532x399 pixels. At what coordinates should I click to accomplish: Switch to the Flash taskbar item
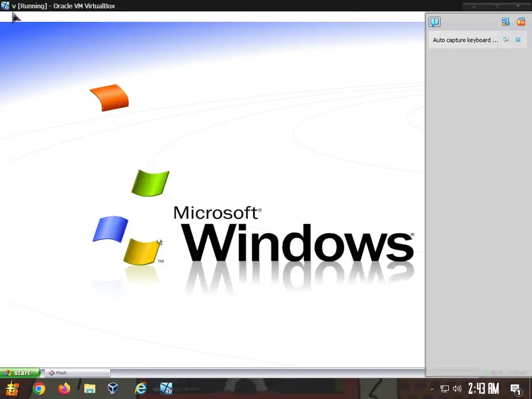(77, 373)
